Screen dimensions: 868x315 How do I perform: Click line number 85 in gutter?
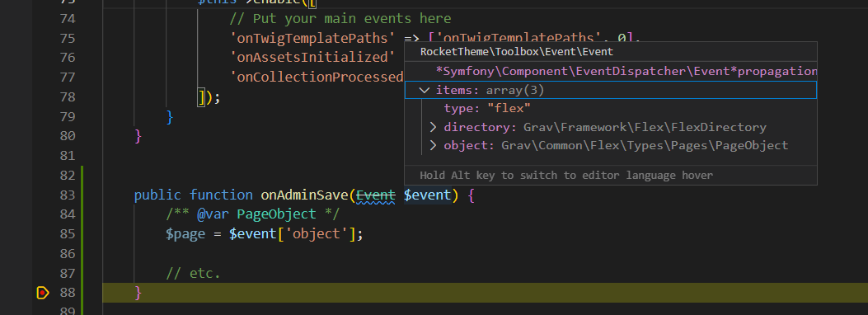tap(67, 234)
